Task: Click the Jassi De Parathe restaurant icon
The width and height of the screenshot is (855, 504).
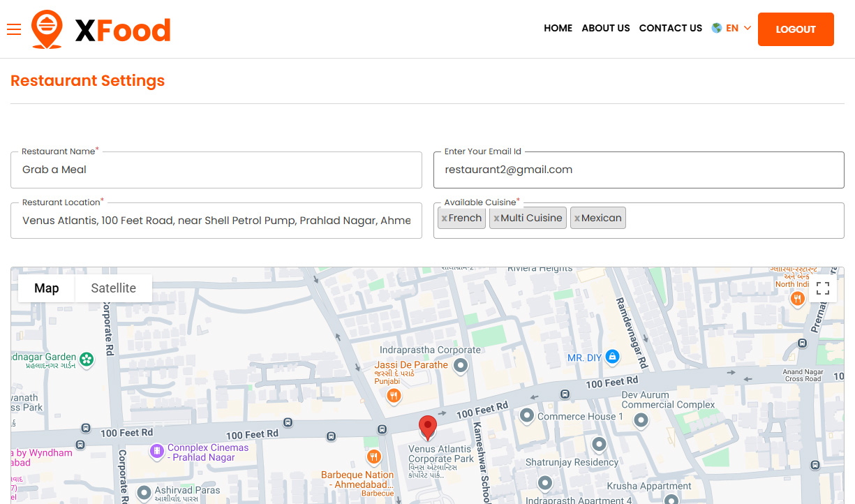Action: coord(394,396)
